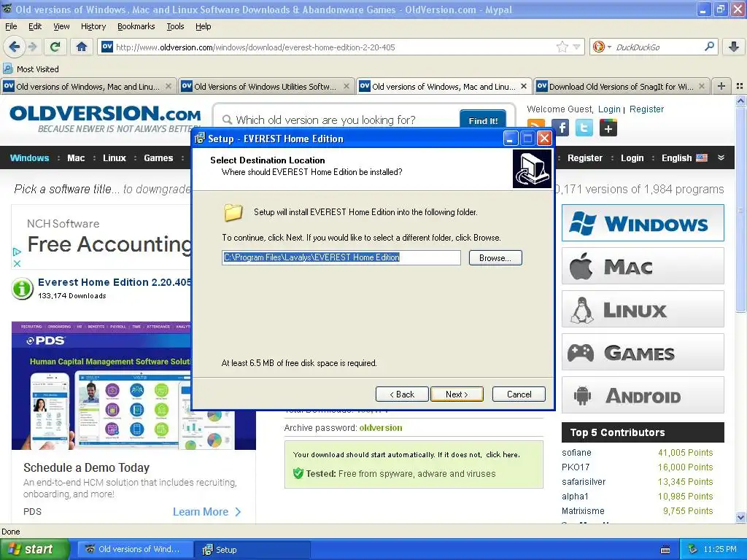Open the Help menu

[203, 26]
